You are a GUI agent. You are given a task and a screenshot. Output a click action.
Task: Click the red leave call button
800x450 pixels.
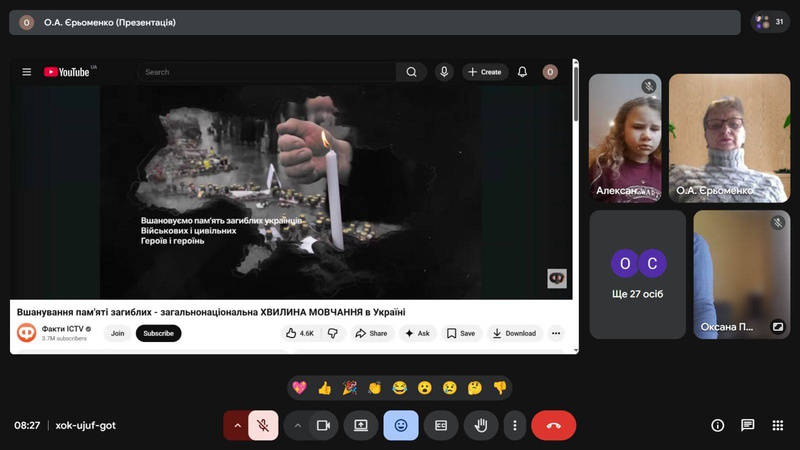pos(553,425)
